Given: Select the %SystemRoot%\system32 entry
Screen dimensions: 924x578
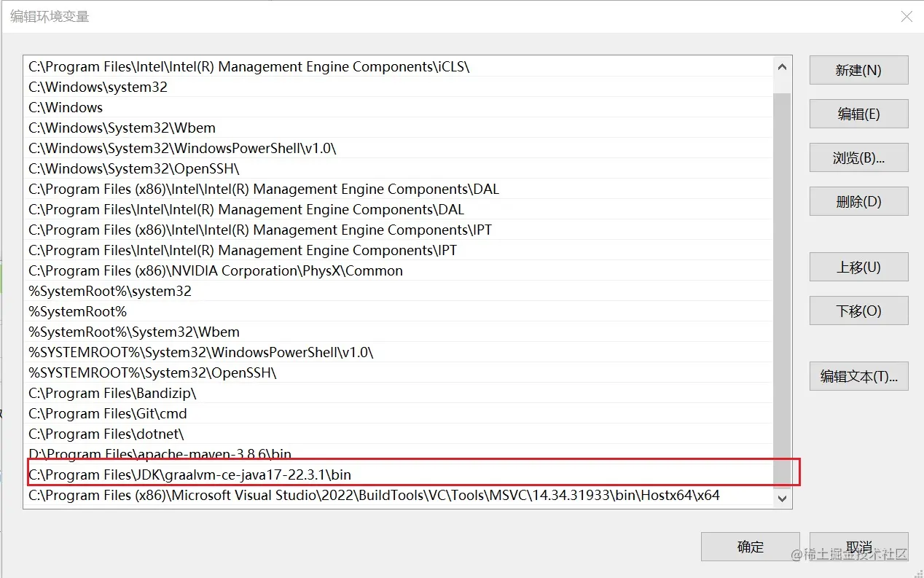Looking at the screenshot, I should click(x=399, y=291).
